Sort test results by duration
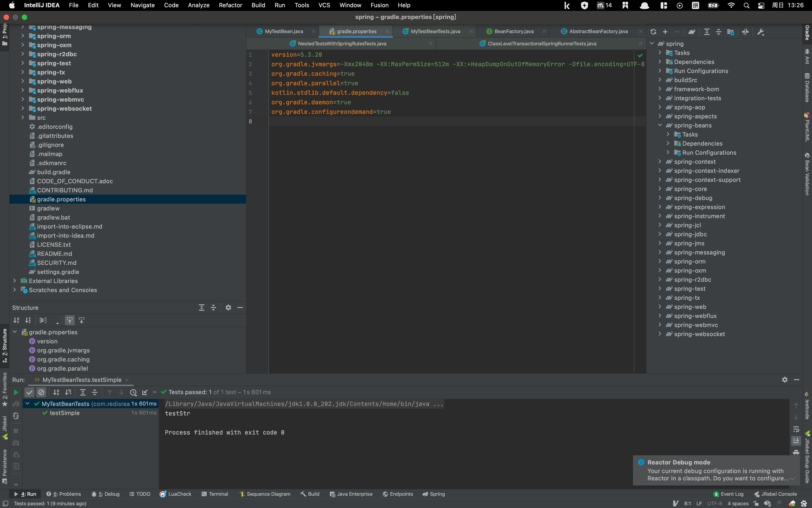Screen dimensions: 812x508 [x=68, y=392]
